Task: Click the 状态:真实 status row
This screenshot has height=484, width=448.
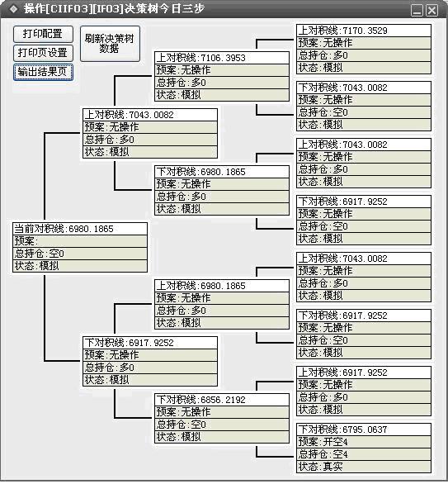Action: [364, 467]
